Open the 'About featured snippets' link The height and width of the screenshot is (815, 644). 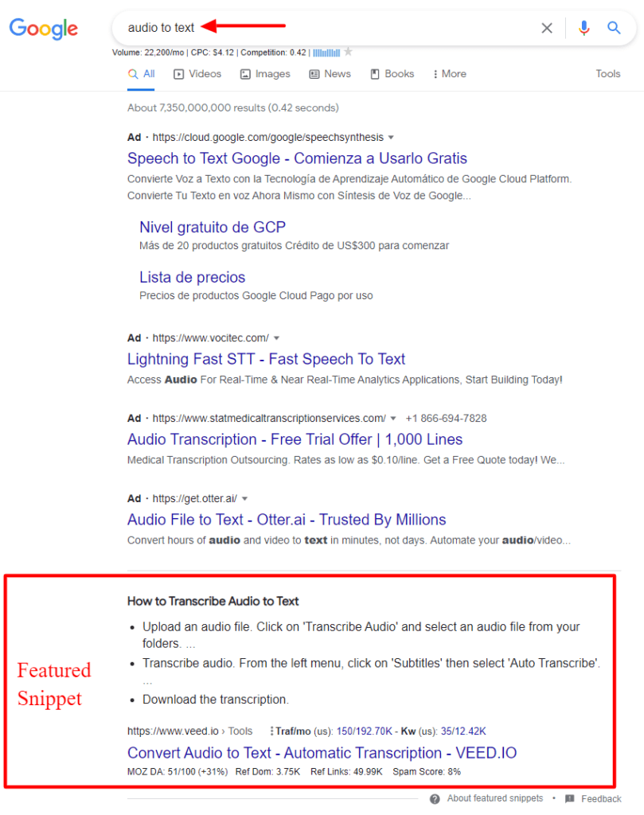[x=495, y=798]
